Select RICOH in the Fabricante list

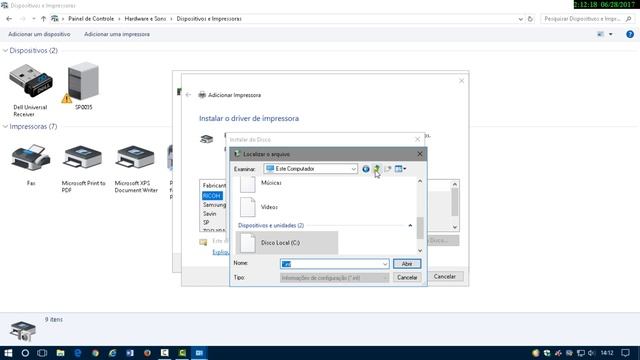point(211,196)
